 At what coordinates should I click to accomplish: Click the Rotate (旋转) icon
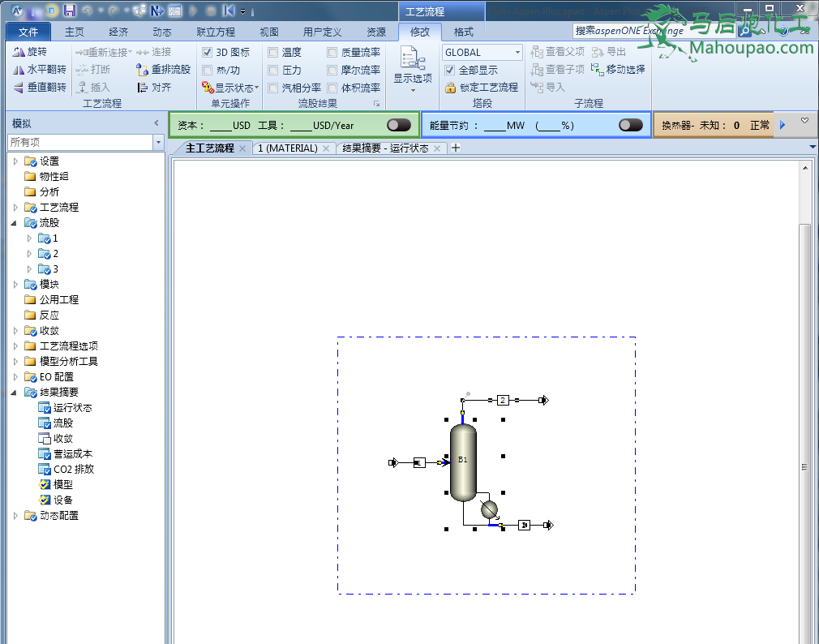19,52
